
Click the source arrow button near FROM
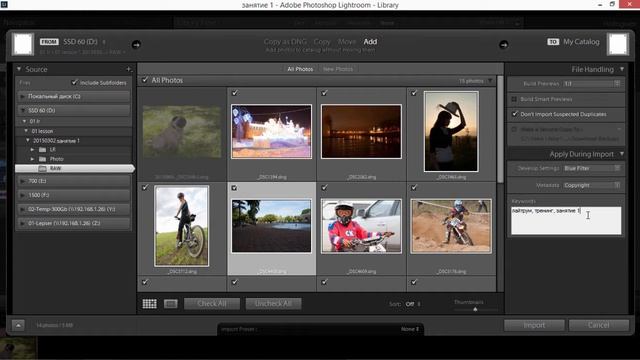point(136,44)
